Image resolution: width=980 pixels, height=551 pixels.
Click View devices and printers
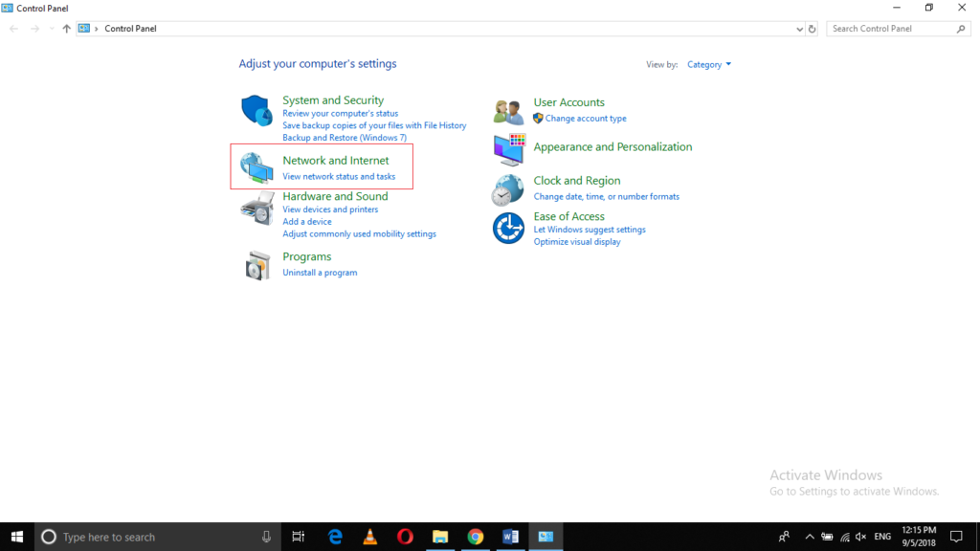[x=330, y=209]
